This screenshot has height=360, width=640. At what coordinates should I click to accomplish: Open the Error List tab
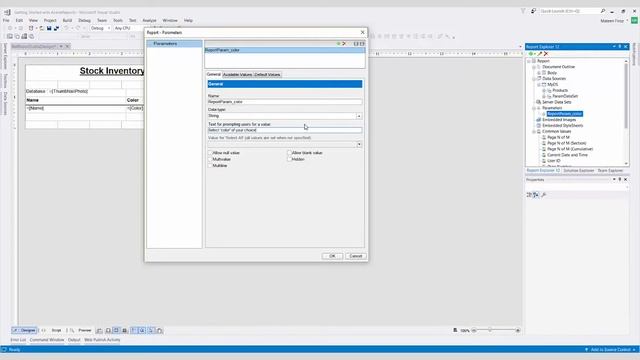click(x=18, y=340)
